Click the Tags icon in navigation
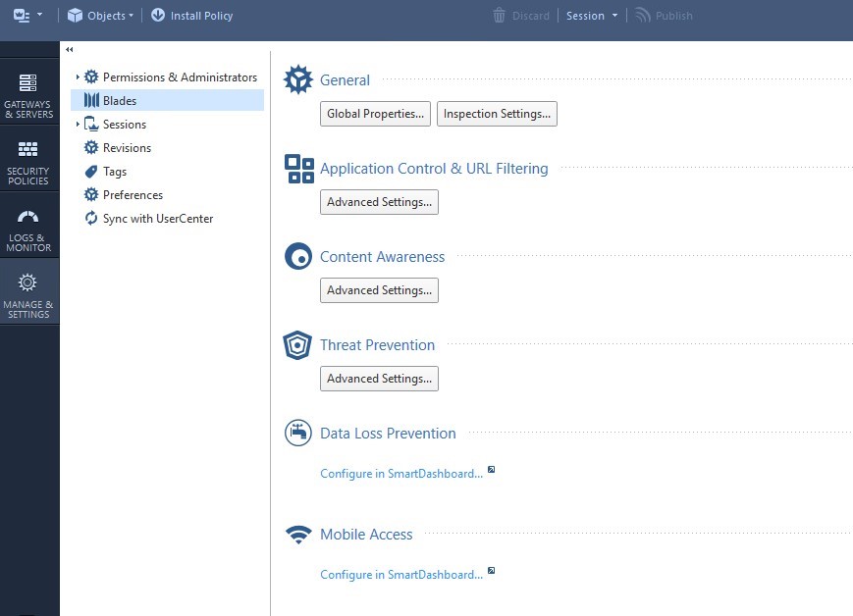The width and height of the screenshot is (853, 616). point(91,172)
